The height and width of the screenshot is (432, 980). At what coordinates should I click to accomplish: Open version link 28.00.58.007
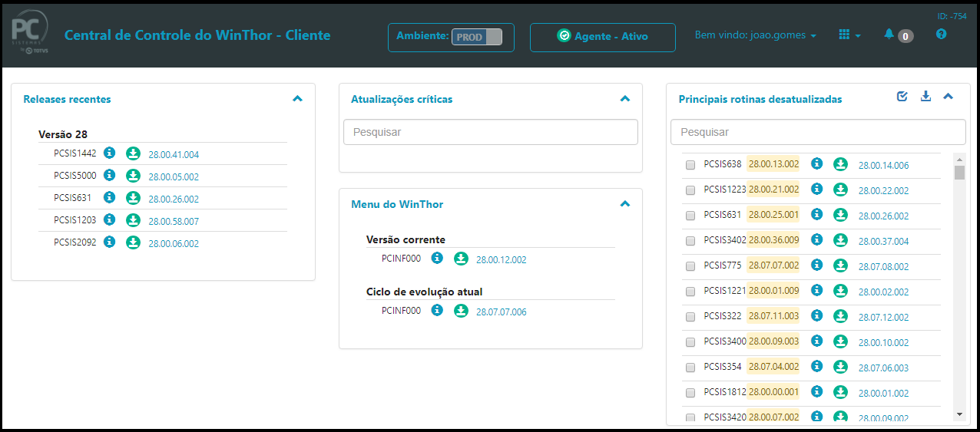tap(174, 222)
